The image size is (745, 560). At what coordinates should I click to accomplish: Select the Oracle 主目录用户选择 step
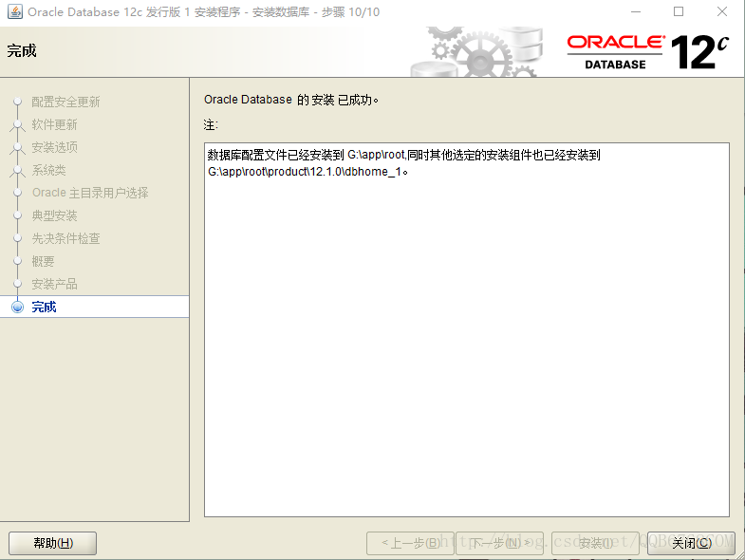90,193
